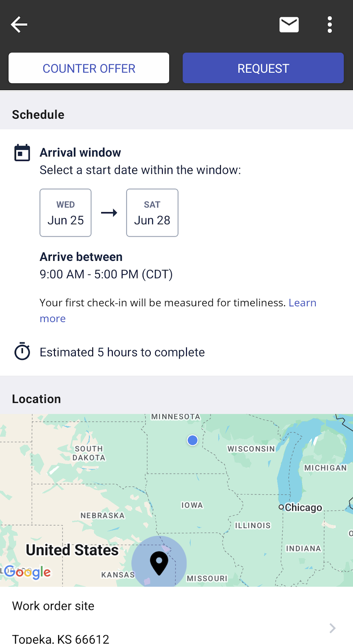Open the three-dot overflow menu
This screenshot has height=644, width=353.
pos(330,25)
